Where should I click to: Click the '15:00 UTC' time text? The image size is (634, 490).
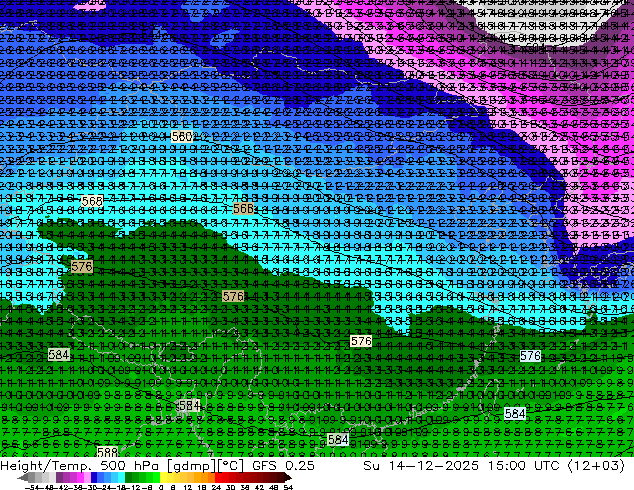[x=523, y=466]
